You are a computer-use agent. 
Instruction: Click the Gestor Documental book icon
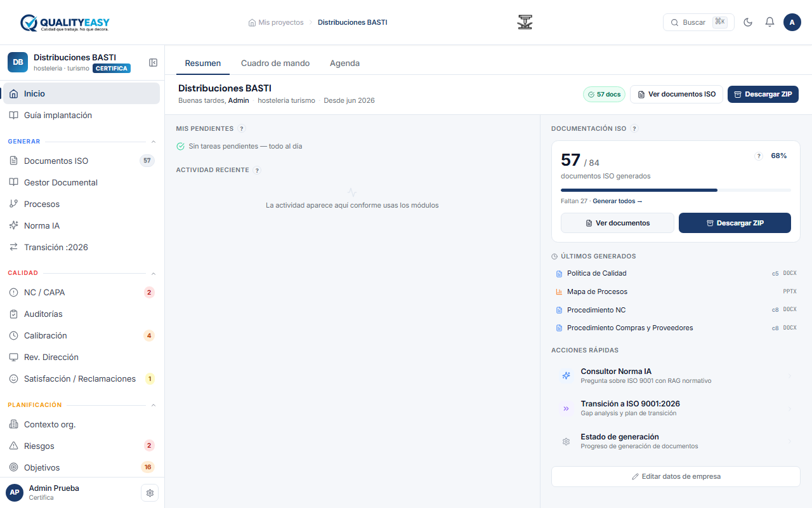(13, 182)
